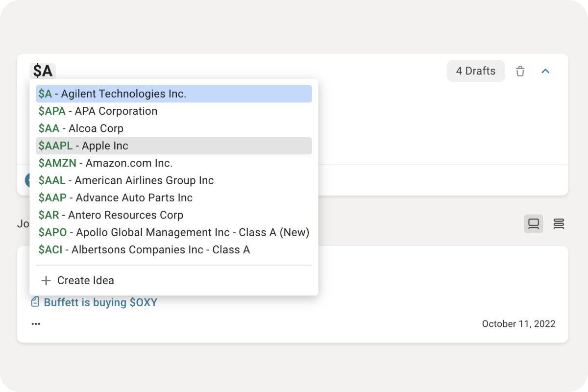Select $APO - Apollo Global Management entry

point(174,232)
